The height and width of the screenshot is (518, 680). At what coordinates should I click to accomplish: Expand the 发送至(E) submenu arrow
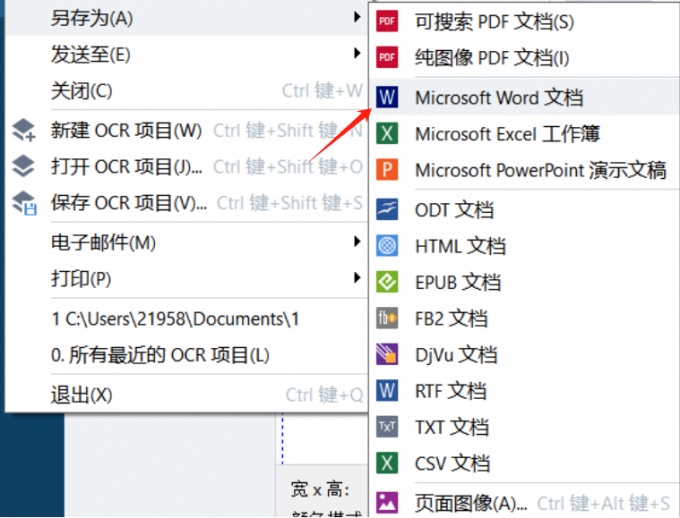[357, 53]
